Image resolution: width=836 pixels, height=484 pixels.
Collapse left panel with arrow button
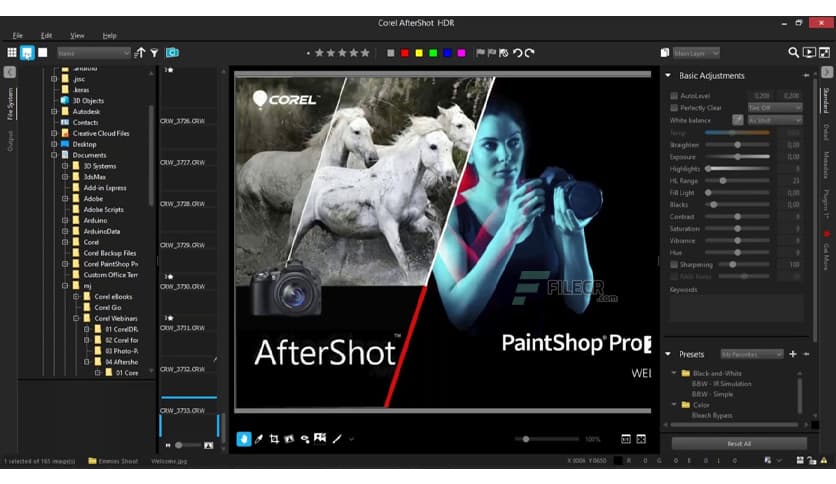10,72
